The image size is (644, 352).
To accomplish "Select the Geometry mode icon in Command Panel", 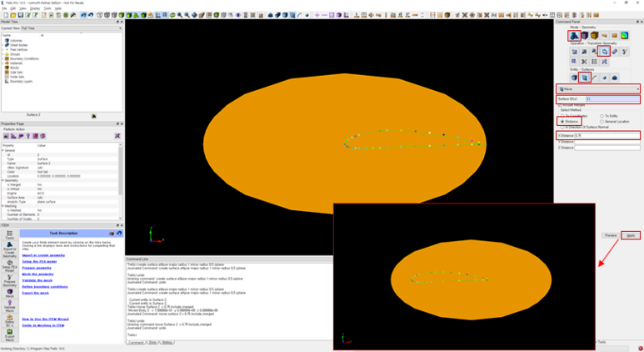I will pos(574,36).
